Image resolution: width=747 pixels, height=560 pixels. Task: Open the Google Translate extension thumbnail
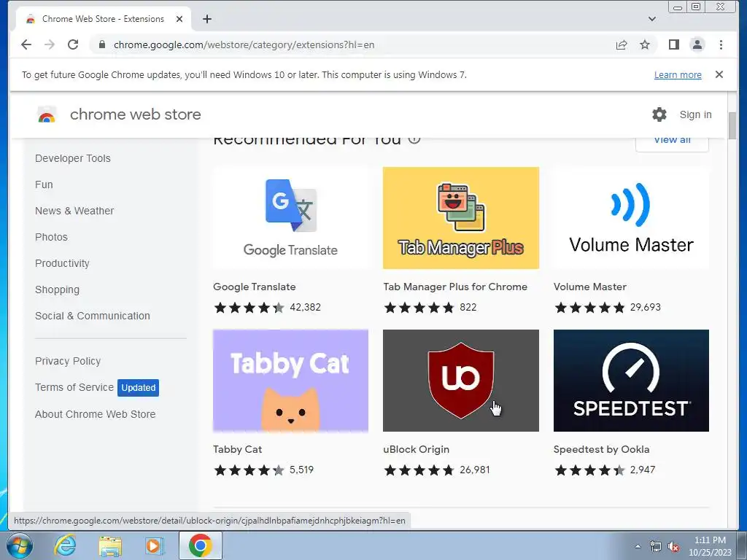(x=290, y=218)
